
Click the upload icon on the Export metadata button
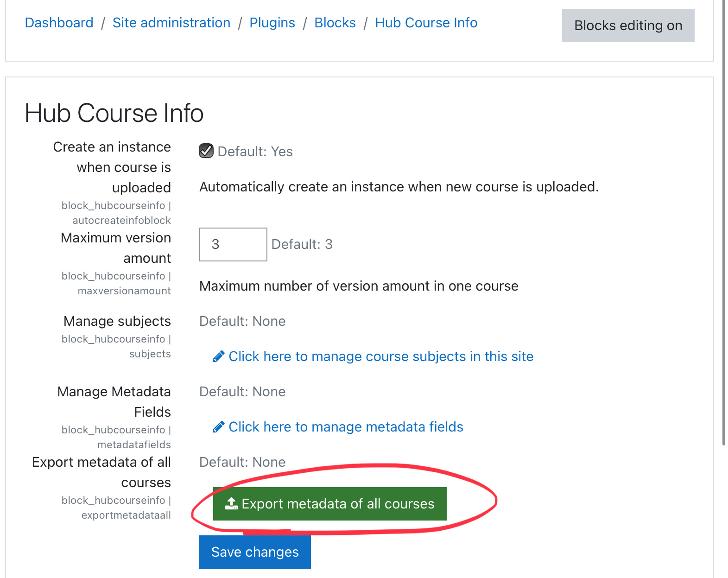pyautogui.click(x=230, y=503)
